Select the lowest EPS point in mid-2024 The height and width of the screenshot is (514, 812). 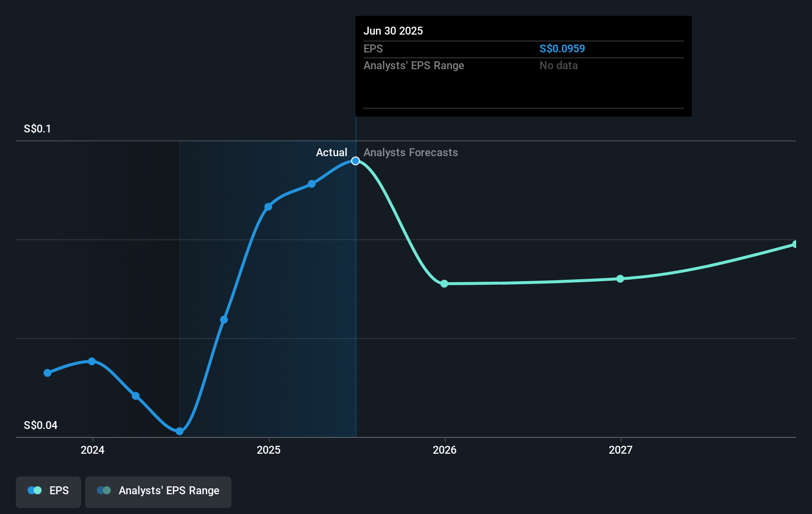(180, 431)
